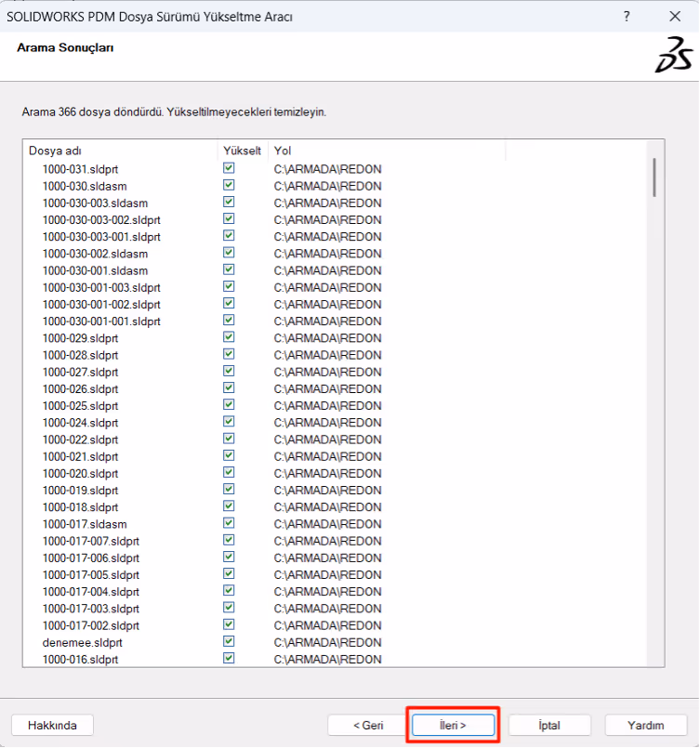Uncheck upgrade for denemee.sldprt
This screenshot has height=748, width=700.
pyautogui.click(x=229, y=641)
